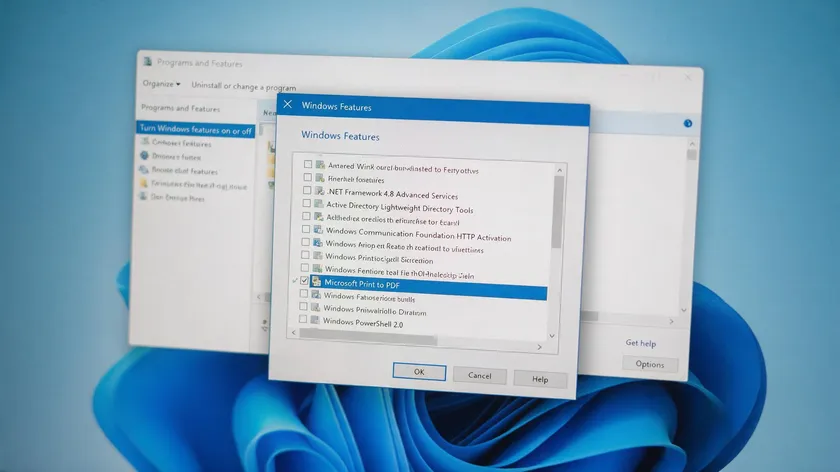Viewport: 840px width, 472px height.
Task: Tick Active Directory Lightweight Directory Tools checkbox
Action: coord(306,203)
